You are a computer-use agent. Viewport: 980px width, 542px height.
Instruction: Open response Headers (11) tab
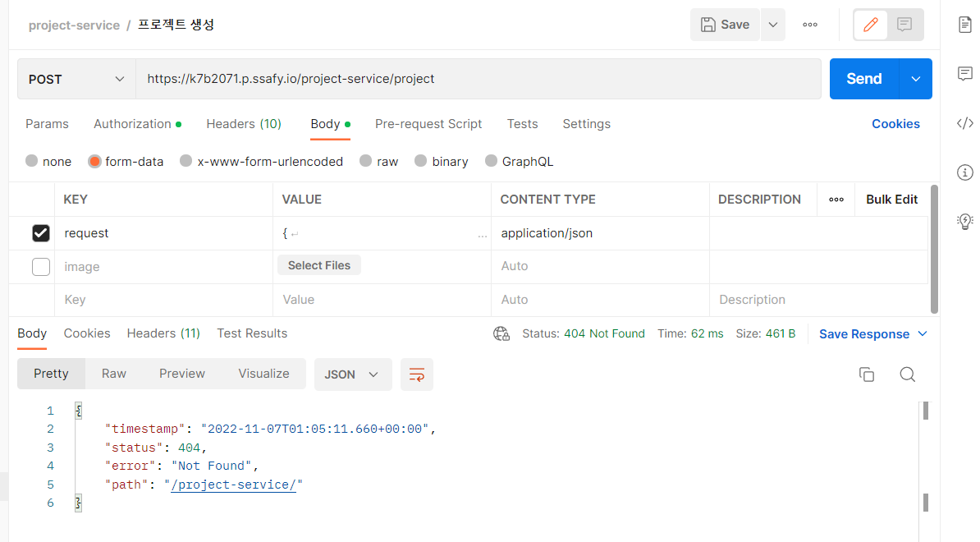click(x=163, y=333)
